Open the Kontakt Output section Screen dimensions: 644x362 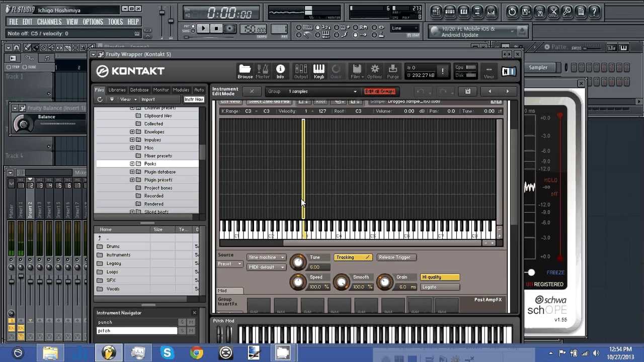coord(301,71)
